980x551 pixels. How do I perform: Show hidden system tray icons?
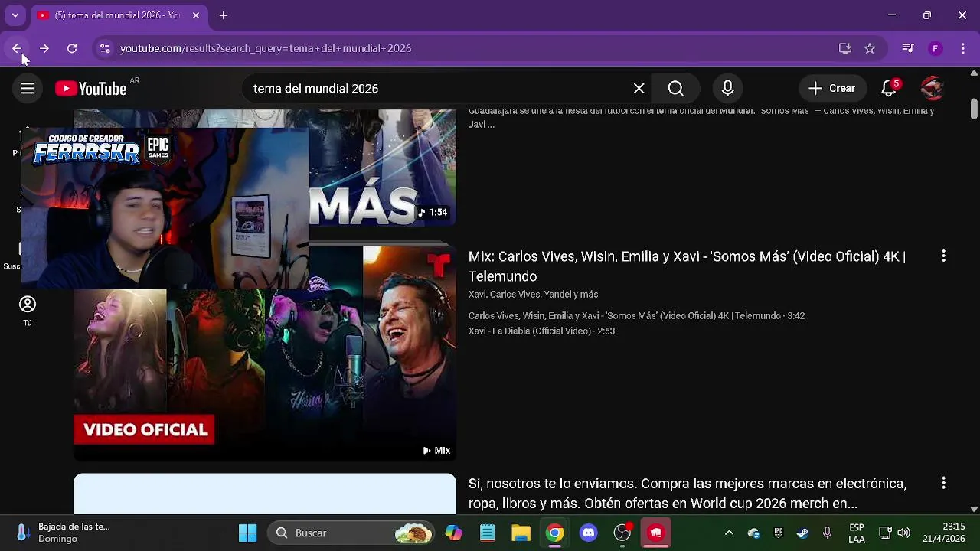[729, 533]
